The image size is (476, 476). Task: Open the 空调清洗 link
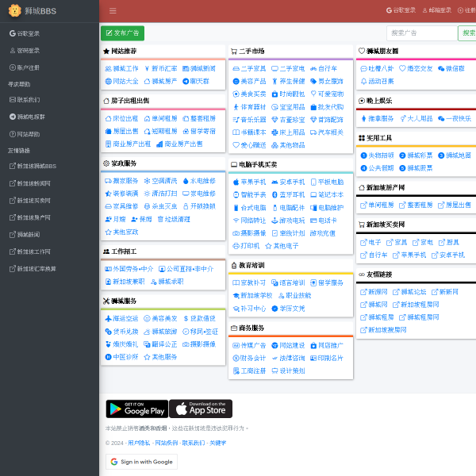click(167, 181)
